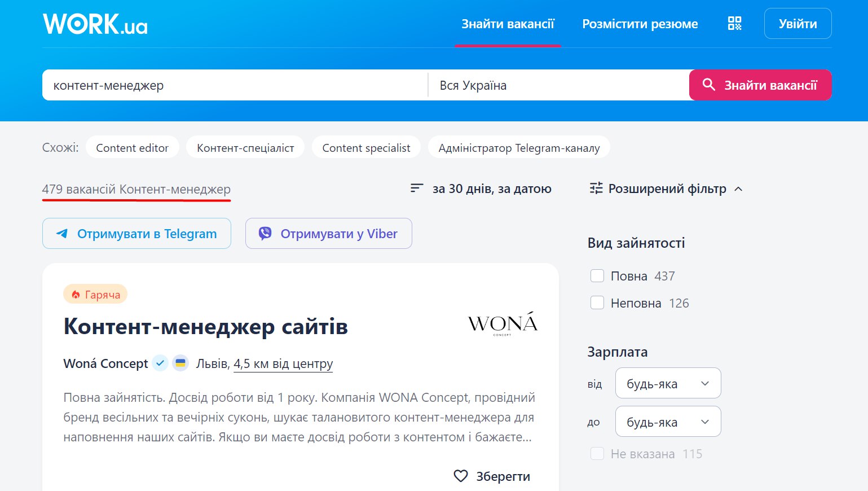Click the sort lines icon
The height and width of the screenshot is (491, 868).
pos(417,188)
